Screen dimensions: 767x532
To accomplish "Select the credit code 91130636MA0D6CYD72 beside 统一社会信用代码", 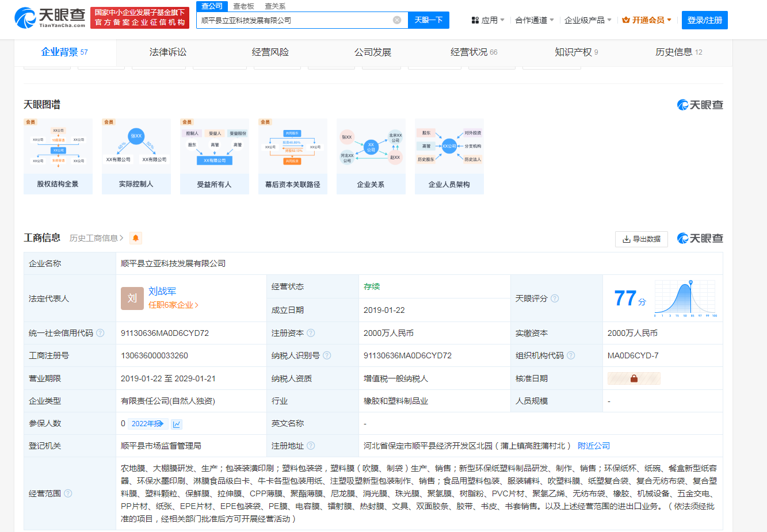I will click(x=165, y=333).
